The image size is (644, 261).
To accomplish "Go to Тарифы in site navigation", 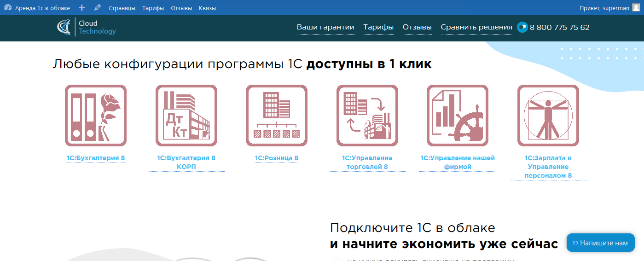I will tap(378, 27).
